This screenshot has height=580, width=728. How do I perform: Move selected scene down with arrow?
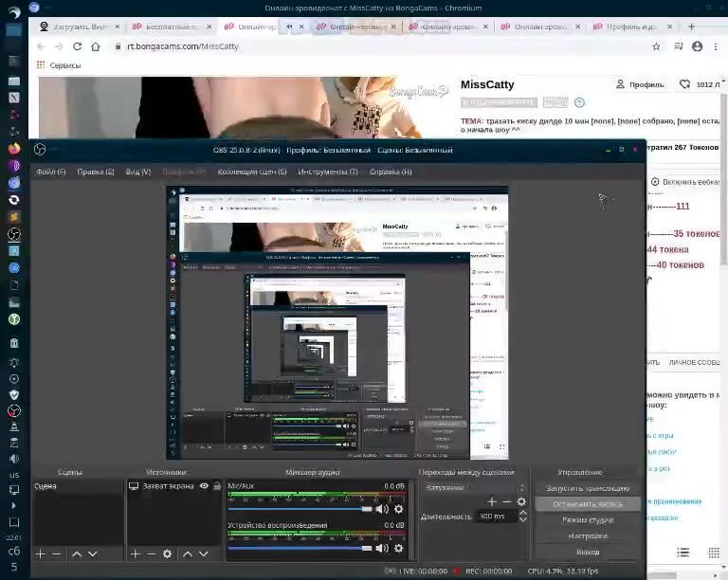92,553
